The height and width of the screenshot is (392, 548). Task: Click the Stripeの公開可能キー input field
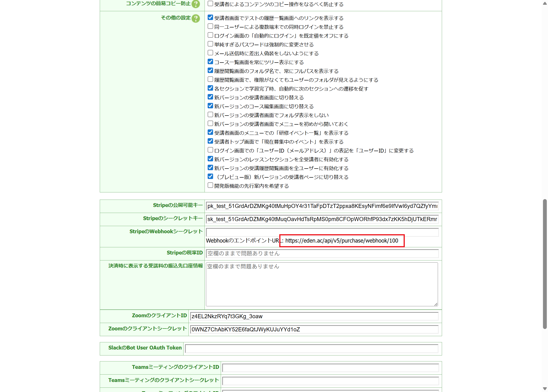pos(322,206)
